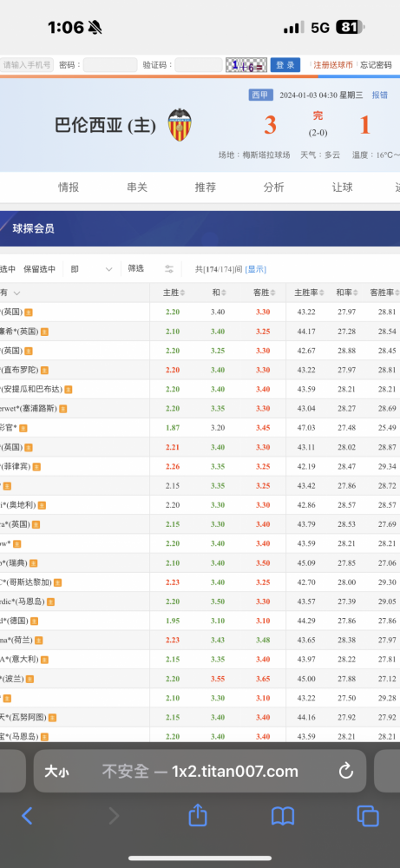The width and height of the screenshot is (400, 868).
Task: Click the orange badge next to 哥斯达黎加
Action: coord(57,582)
